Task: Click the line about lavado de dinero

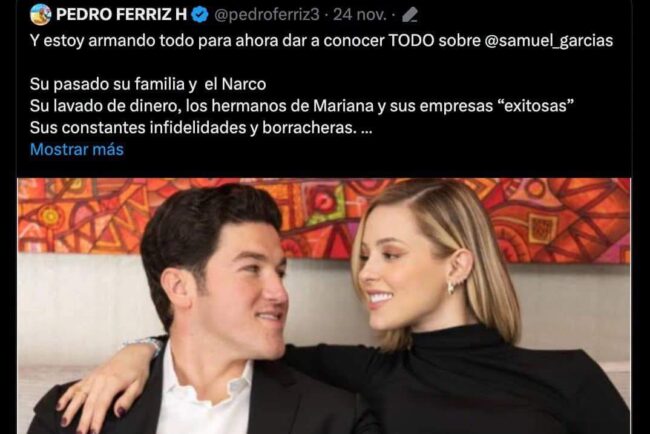Action: pos(302,106)
